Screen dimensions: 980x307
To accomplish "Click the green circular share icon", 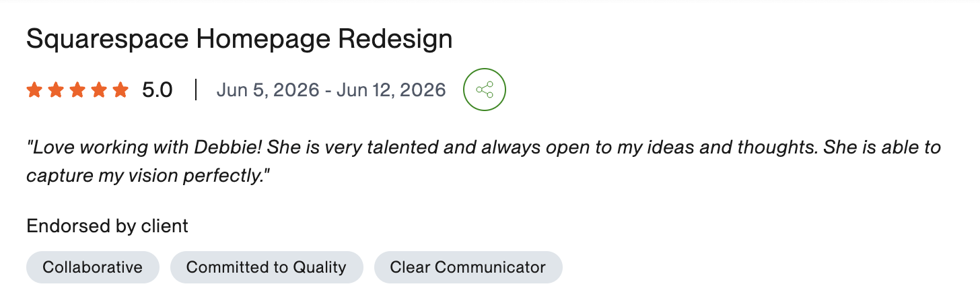I will click(x=485, y=90).
